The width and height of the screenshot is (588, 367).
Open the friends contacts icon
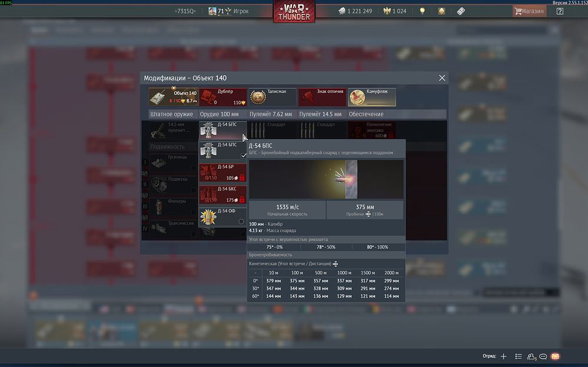tap(532, 356)
